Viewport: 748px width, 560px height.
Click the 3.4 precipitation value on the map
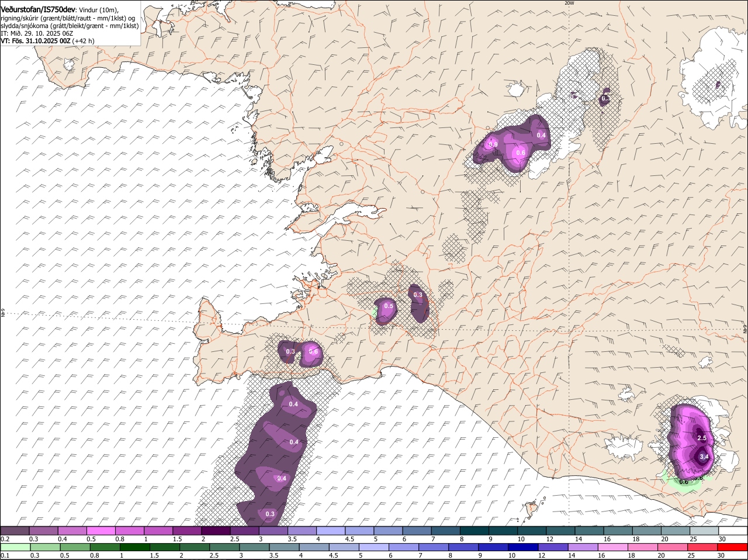[704, 457]
